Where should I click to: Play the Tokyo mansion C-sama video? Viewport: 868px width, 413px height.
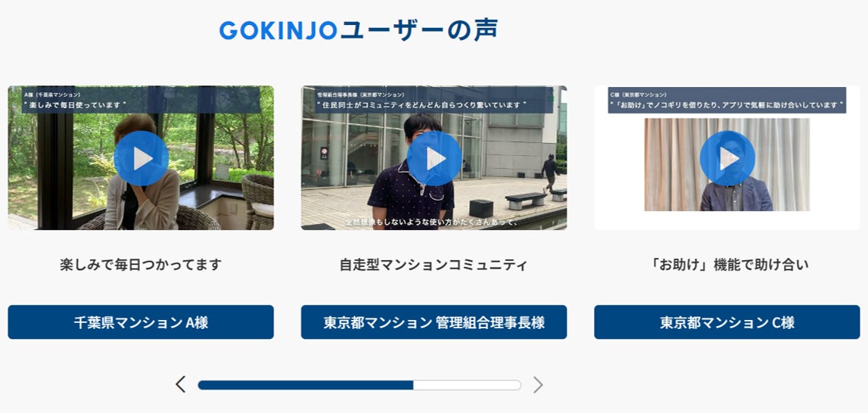(726, 158)
